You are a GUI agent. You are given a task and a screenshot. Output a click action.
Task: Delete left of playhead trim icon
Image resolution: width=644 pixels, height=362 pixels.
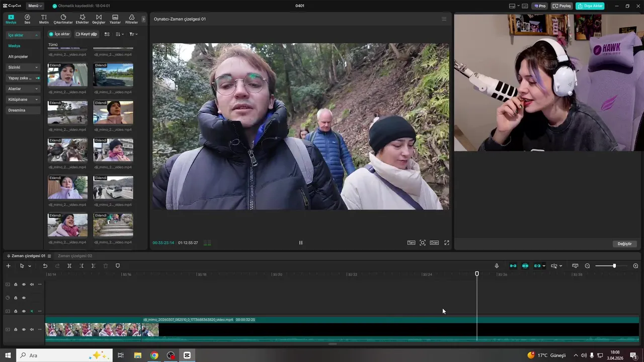tap(82, 266)
